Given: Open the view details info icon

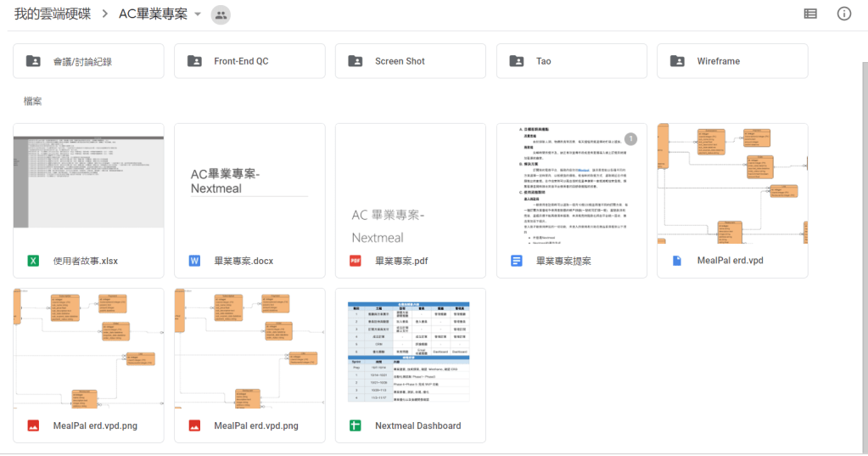Looking at the screenshot, I should 843,14.
